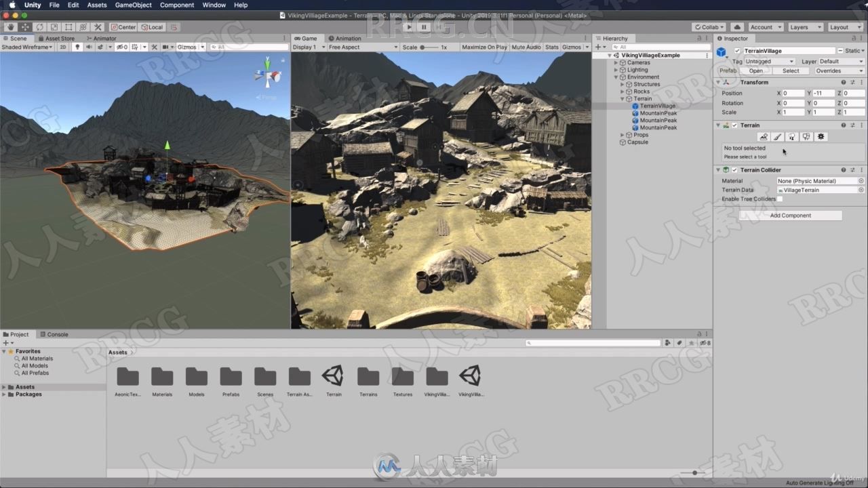Select the Rotate tool in toolbar
Image resolution: width=868 pixels, height=488 pixels.
(39, 27)
